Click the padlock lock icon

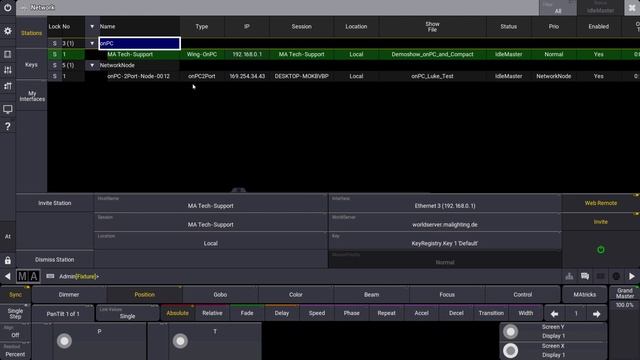[x=8, y=260]
